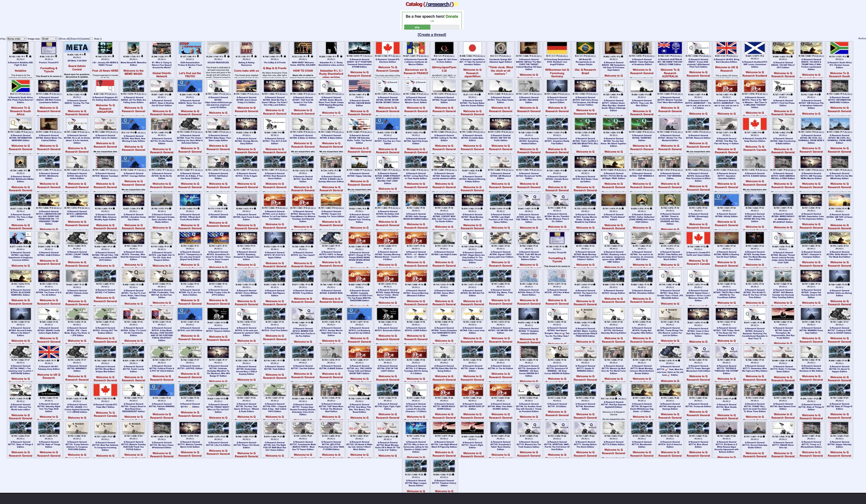Click the green Donate link

pos(452,16)
